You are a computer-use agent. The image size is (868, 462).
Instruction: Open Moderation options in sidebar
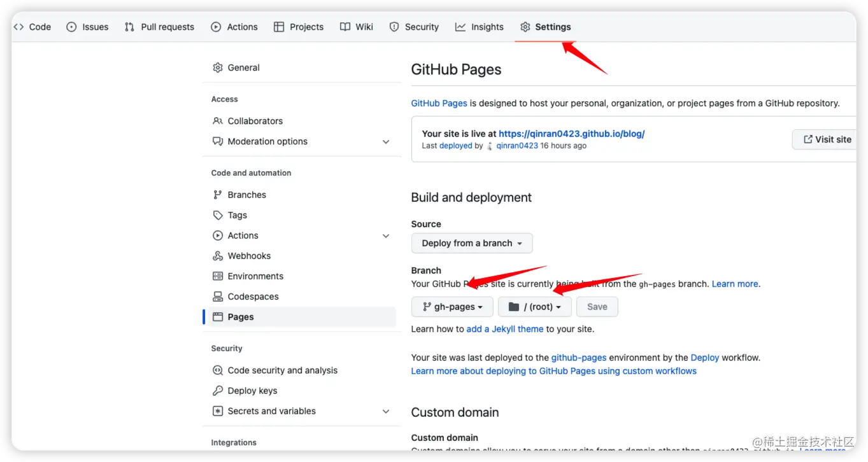pos(299,141)
